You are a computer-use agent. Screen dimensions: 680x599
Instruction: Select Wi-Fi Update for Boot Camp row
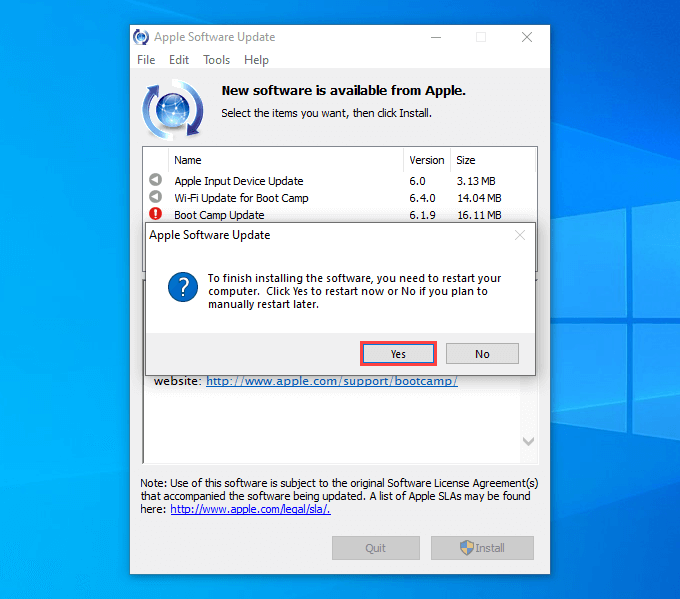[x=340, y=198]
